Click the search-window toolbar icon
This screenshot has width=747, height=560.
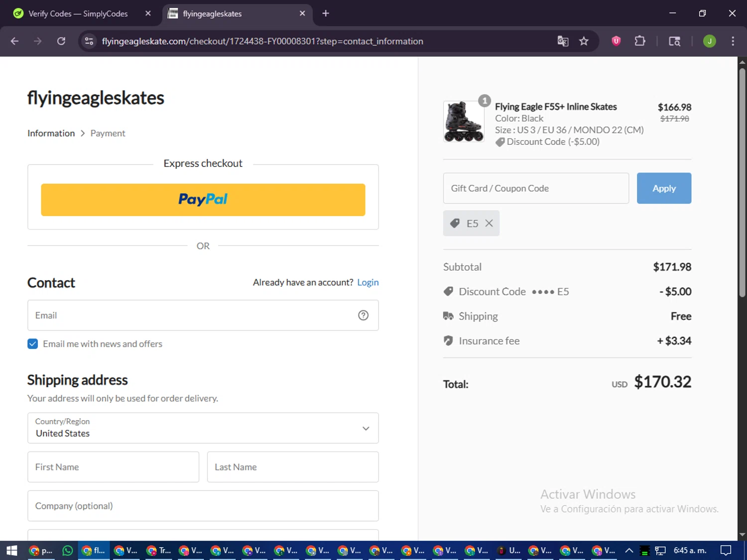[674, 41]
